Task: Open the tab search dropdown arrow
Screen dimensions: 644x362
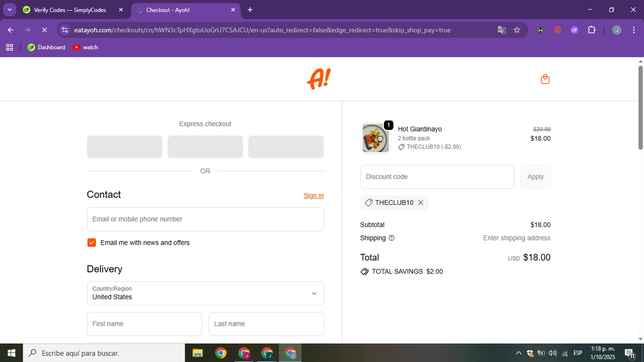Action: pyautogui.click(x=9, y=10)
